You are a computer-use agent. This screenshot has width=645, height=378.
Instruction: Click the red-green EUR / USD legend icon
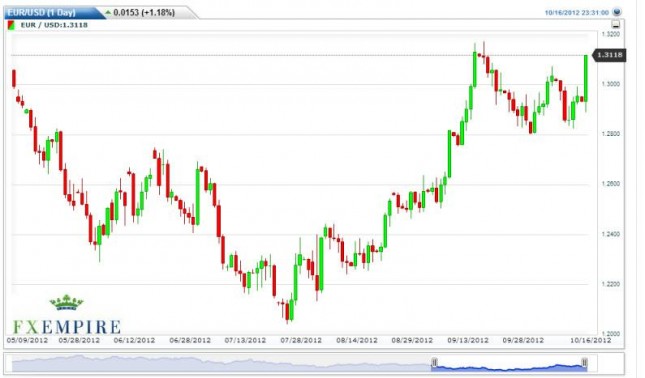[x=11, y=25]
